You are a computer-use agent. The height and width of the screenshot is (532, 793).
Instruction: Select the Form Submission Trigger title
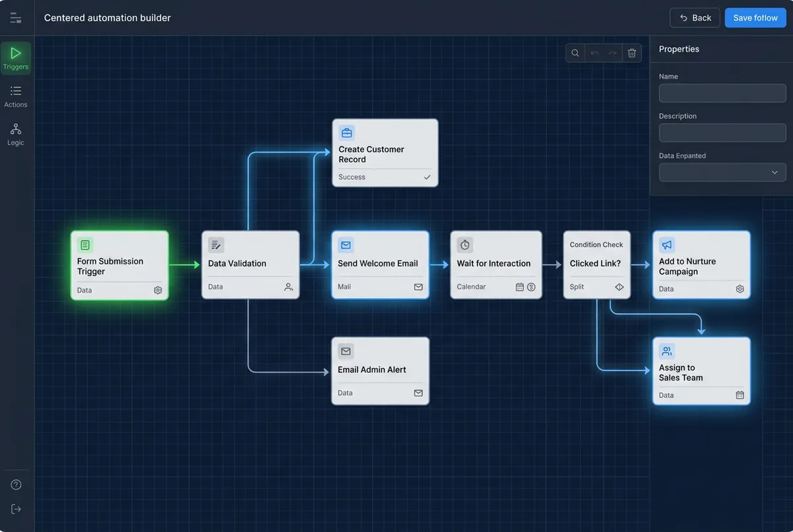110,266
